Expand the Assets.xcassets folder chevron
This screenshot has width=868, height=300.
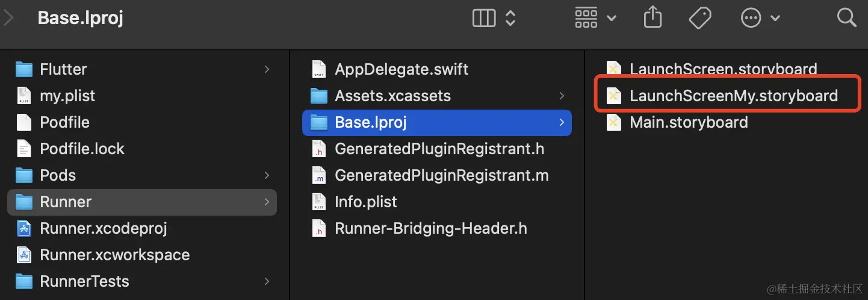point(562,96)
